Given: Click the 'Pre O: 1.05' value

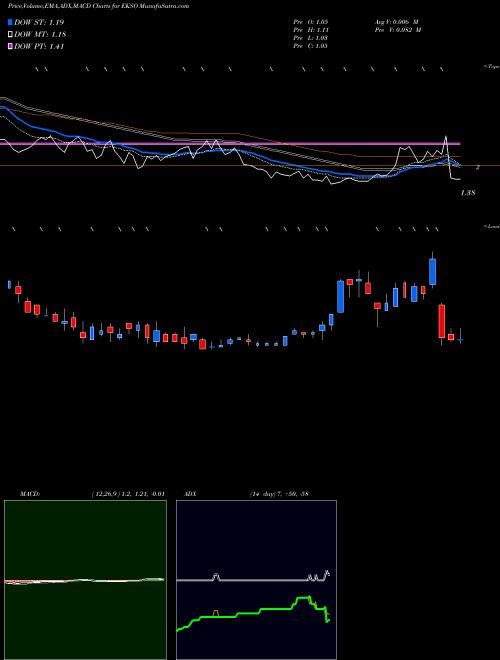Looking at the screenshot, I should click(311, 21).
